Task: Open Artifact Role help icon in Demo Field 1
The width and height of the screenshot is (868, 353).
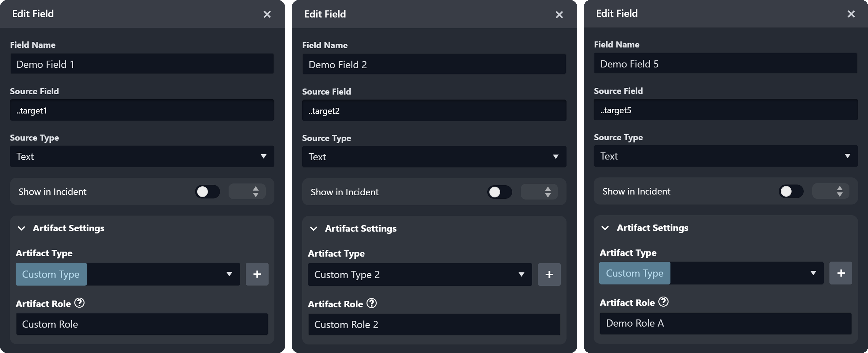Action: (79, 303)
